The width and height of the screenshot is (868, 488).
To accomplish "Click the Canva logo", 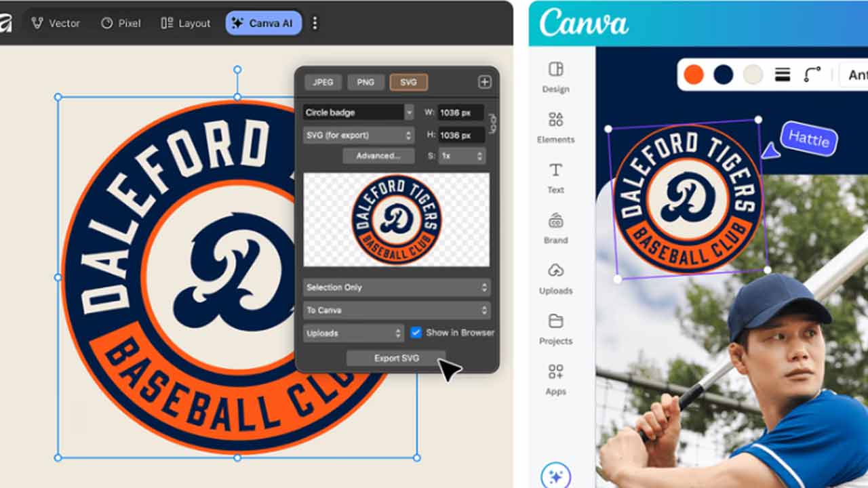I will click(583, 22).
